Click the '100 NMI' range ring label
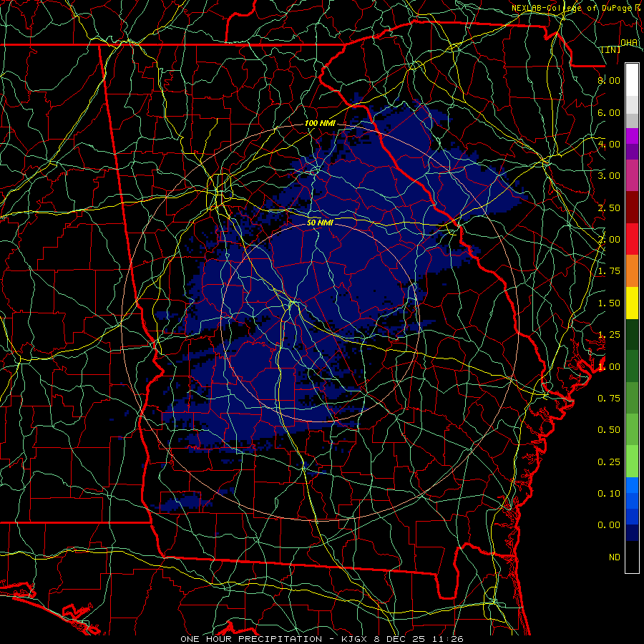644x644 pixels. [320, 123]
